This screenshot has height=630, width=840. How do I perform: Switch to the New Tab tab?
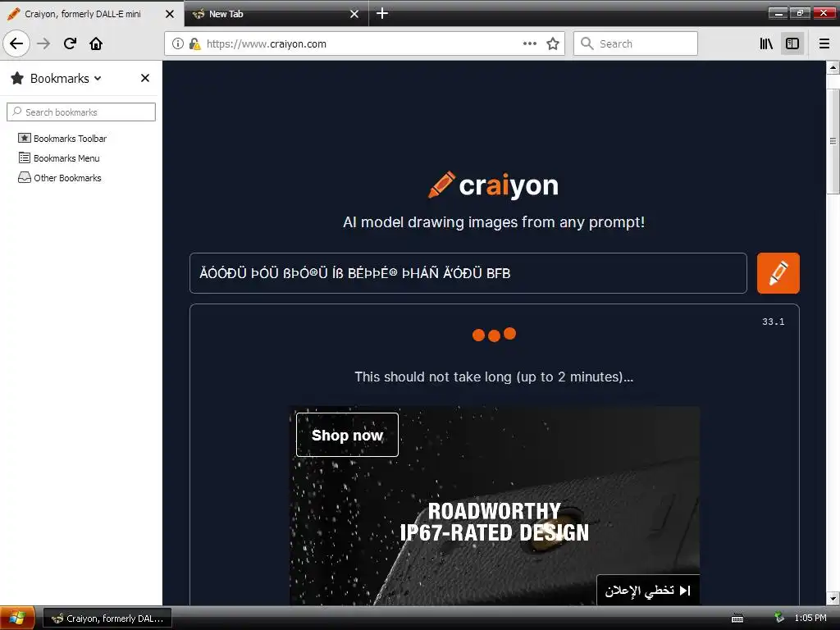tap(276, 14)
